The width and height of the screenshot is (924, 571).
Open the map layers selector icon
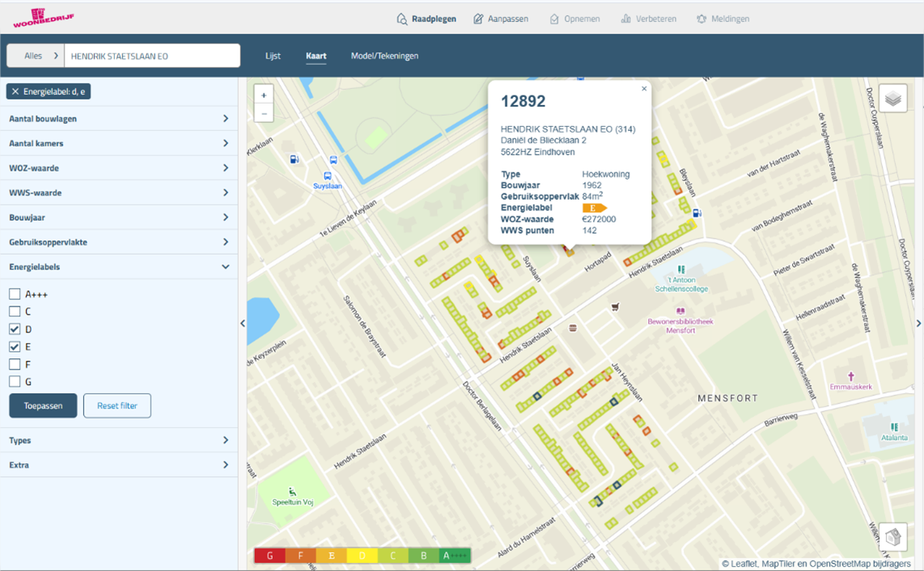click(x=892, y=99)
